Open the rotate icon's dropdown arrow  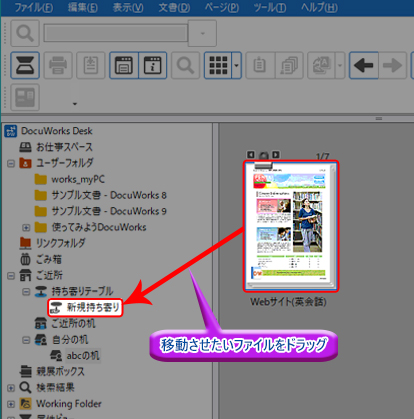[x=340, y=65]
